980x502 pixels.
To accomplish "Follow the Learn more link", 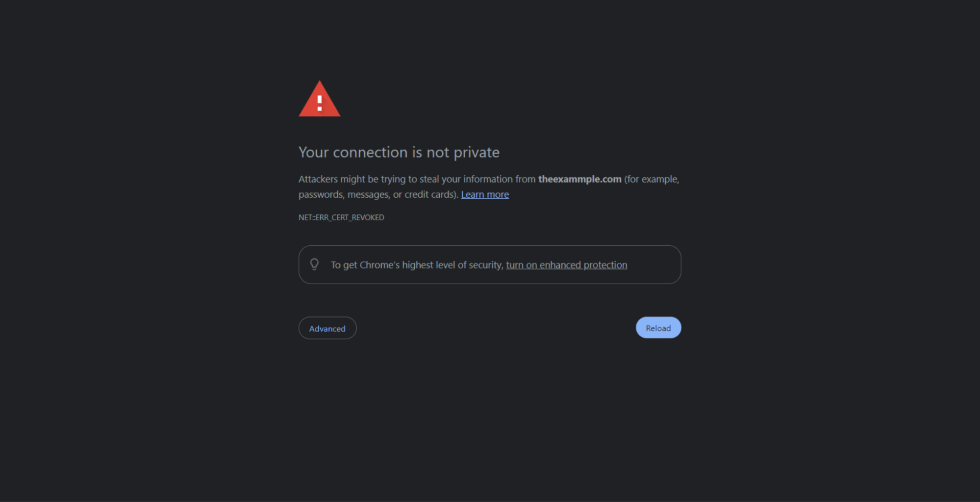I will point(485,194).
